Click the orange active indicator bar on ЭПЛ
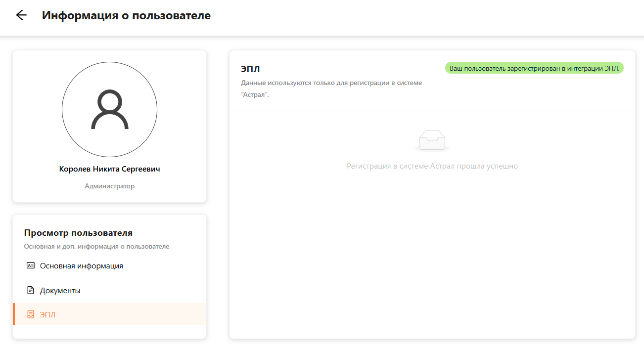The image size is (644, 349). coord(14,314)
